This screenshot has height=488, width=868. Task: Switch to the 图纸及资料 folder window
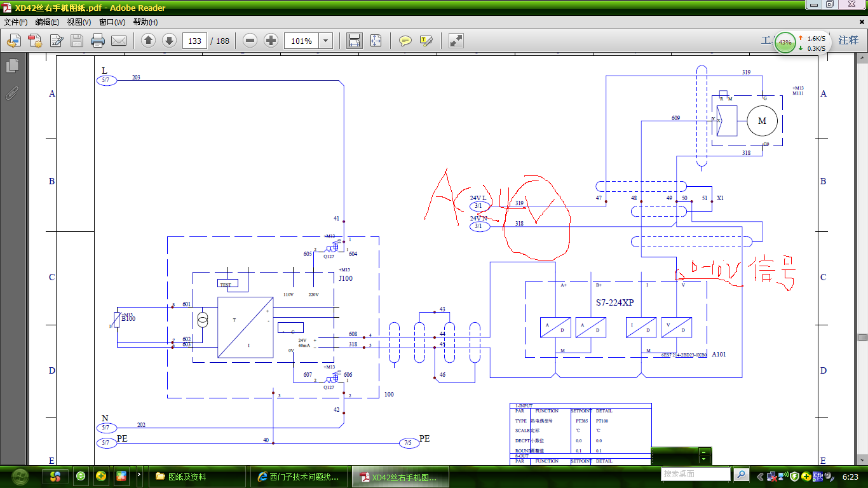click(197, 477)
